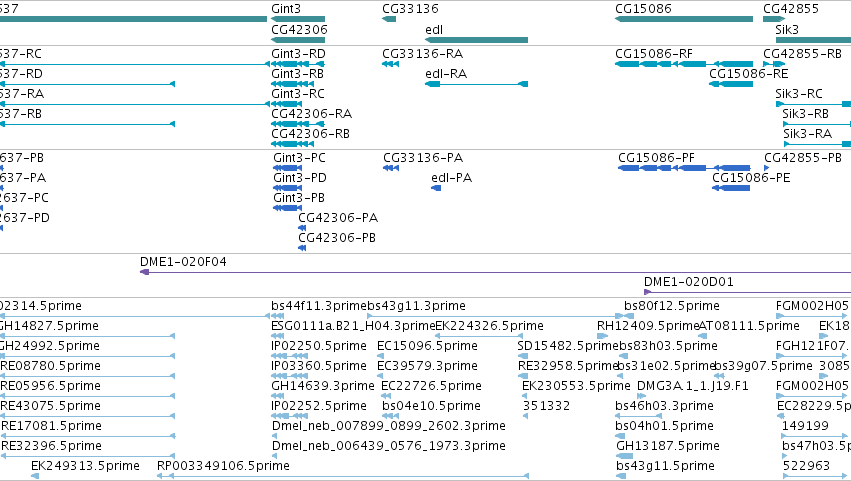Click transcript CG15086-RF label

click(654, 54)
